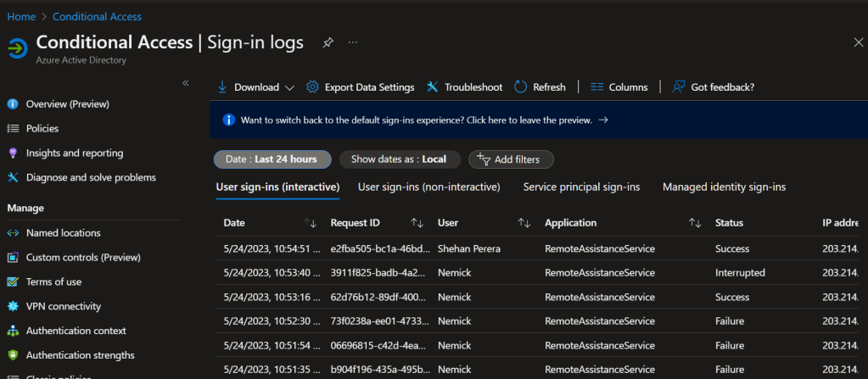This screenshot has height=379, width=868.
Task: Refresh the sign-in logs
Action: tap(540, 87)
